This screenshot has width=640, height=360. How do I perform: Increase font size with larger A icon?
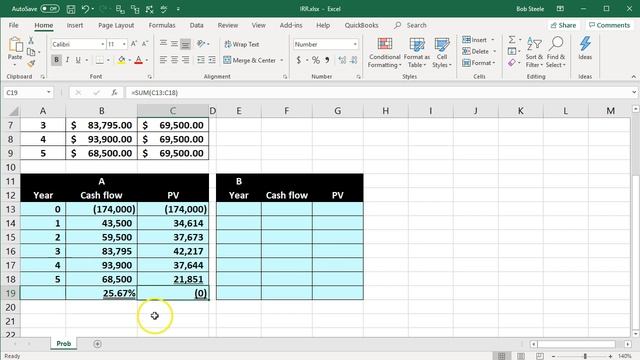134,44
